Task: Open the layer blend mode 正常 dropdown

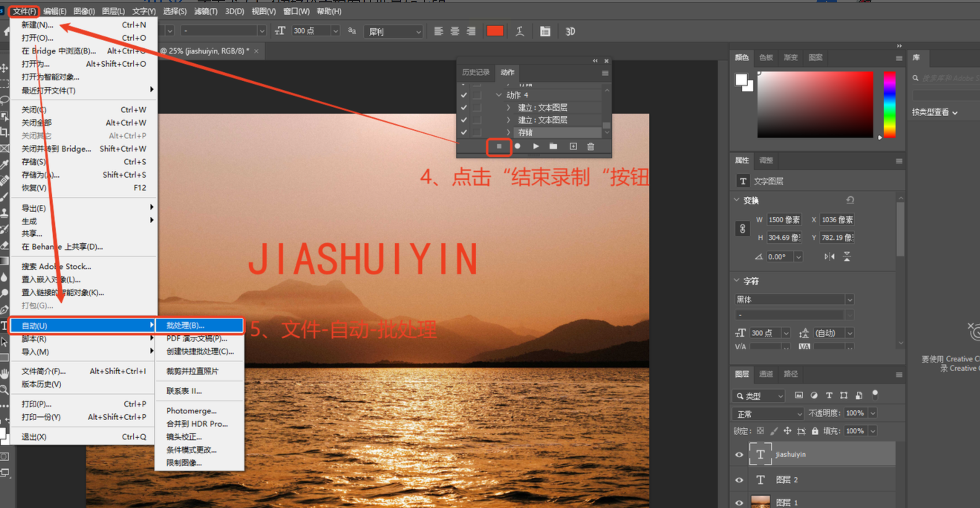Action: (x=768, y=413)
